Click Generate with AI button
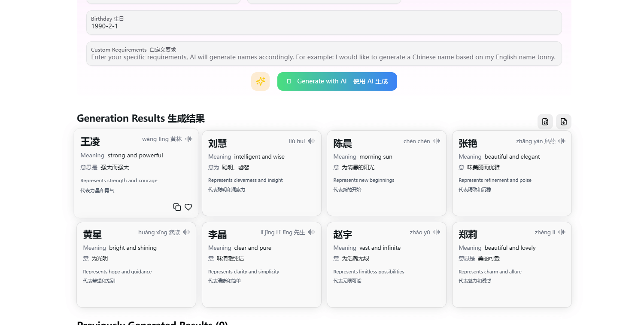Viewport: 644px width, 325px height. 337,81
